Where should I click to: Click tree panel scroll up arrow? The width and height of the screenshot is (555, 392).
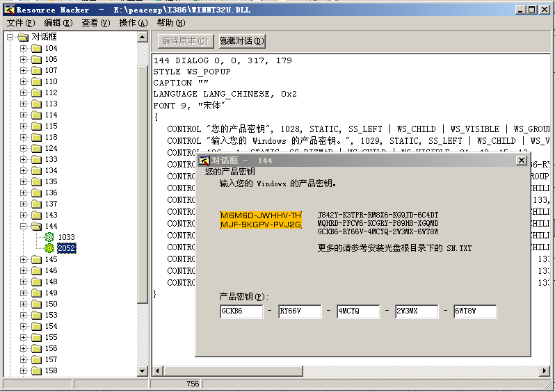pyautogui.click(x=143, y=37)
